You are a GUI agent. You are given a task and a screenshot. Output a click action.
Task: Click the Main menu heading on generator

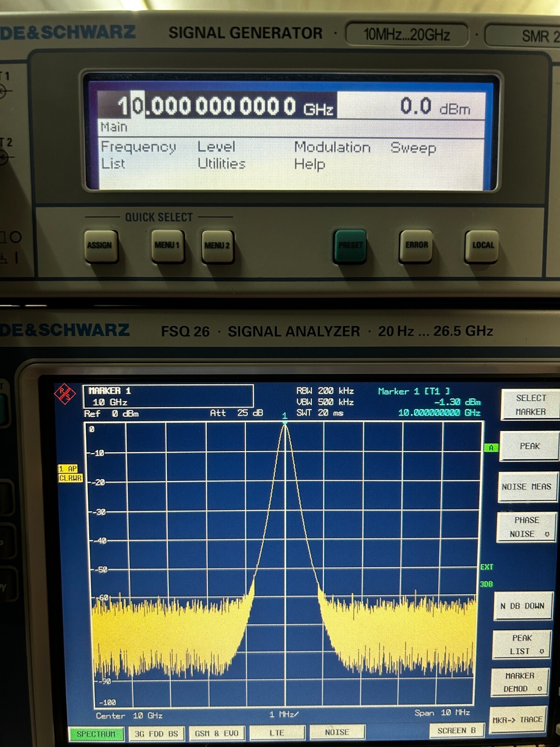click(x=114, y=127)
